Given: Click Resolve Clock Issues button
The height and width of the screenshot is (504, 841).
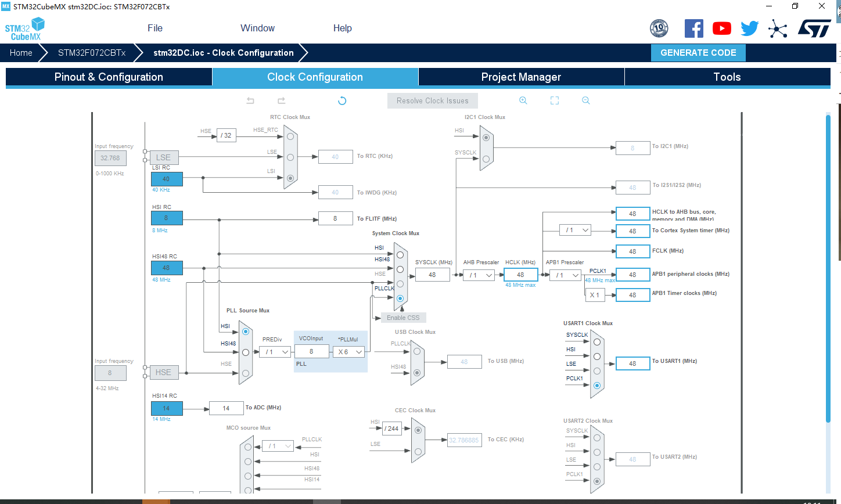Looking at the screenshot, I should pos(432,100).
